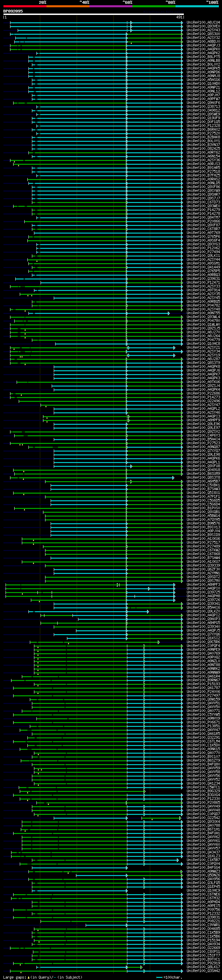Select the UniRef100_Q7XYQ6 label
This screenshot has height=980, width=222.
pyautogui.click(x=203, y=634)
